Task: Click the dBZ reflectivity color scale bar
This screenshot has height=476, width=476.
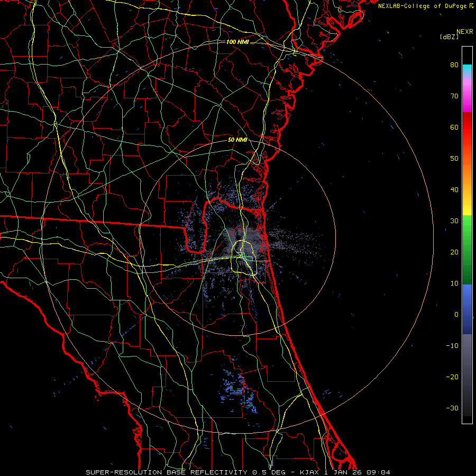Action: click(x=467, y=235)
